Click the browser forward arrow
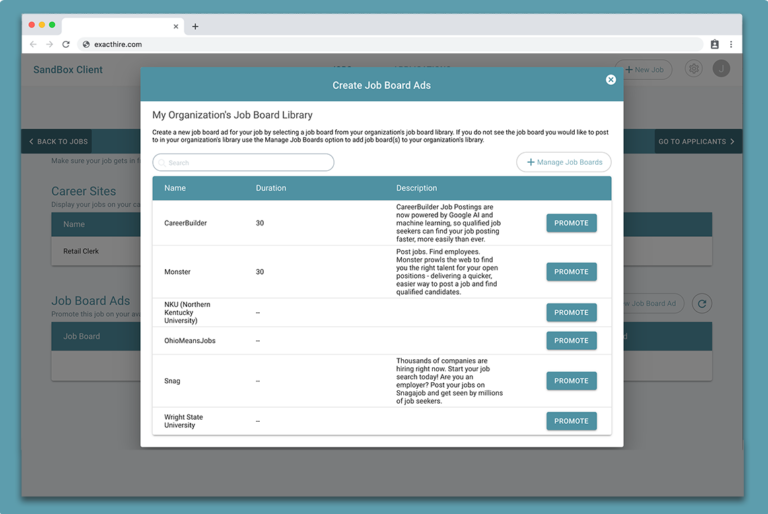This screenshot has width=768, height=514. click(x=49, y=44)
